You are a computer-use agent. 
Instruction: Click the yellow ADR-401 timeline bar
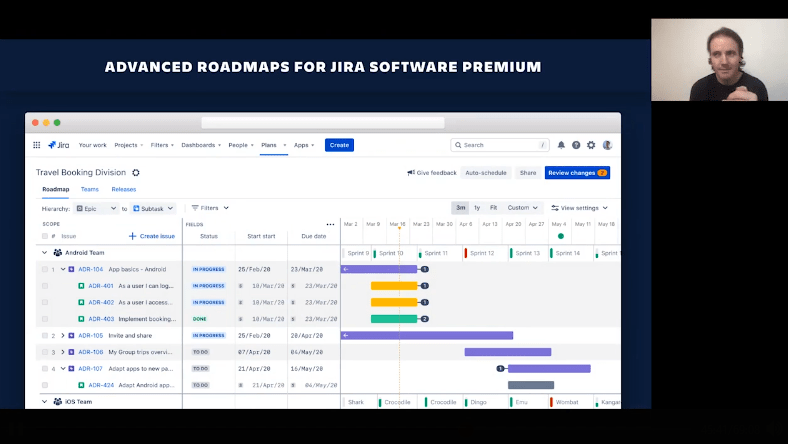coord(394,286)
